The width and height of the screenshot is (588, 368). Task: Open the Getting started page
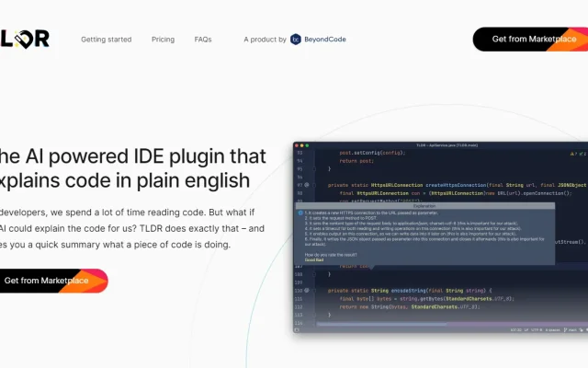pos(107,40)
